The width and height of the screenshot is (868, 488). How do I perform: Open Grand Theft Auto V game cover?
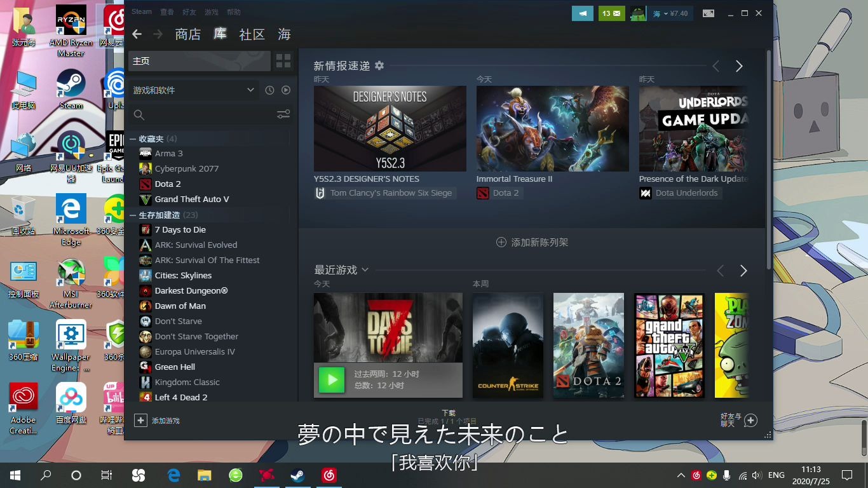(x=669, y=346)
